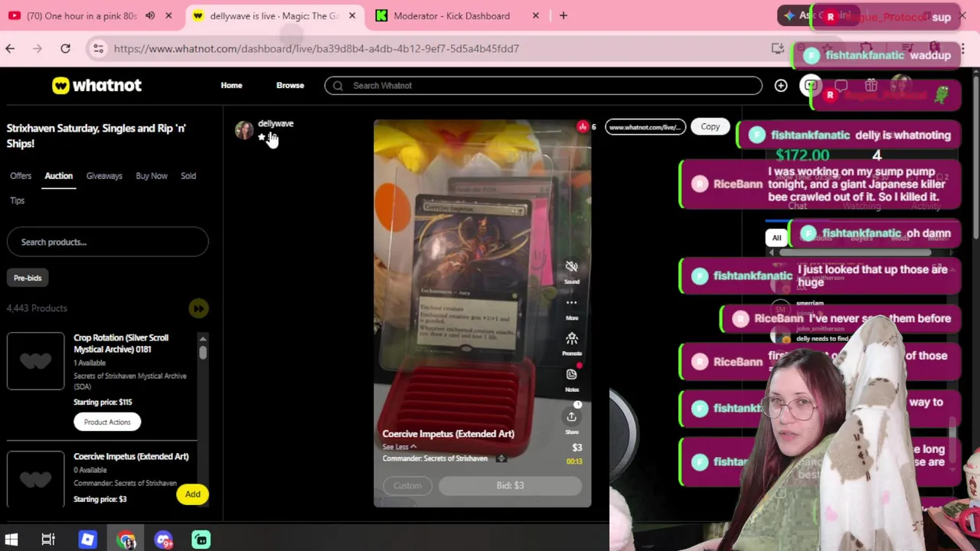Switch to the Tips tab
Image resolution: width=980 pixels, height=551 pixels.
[x=17, y=201]
